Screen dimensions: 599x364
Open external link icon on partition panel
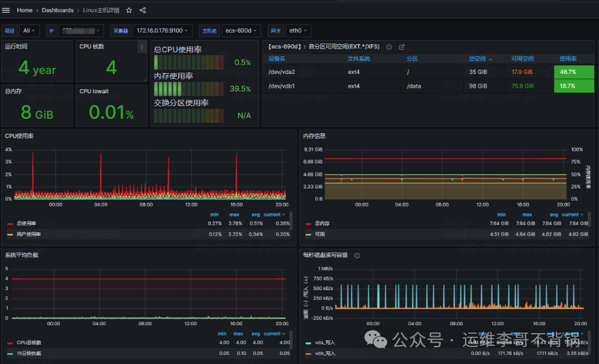402,47
